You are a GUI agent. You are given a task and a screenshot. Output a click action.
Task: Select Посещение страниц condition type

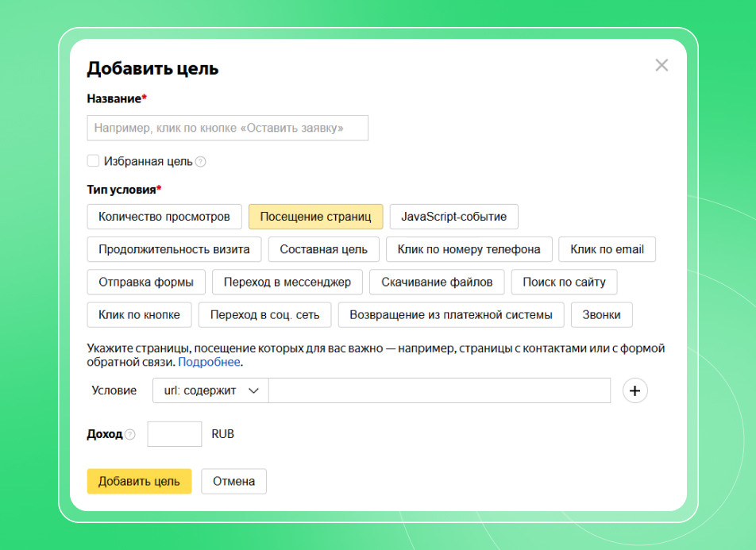pyautogui.click(x=316, y=217)
